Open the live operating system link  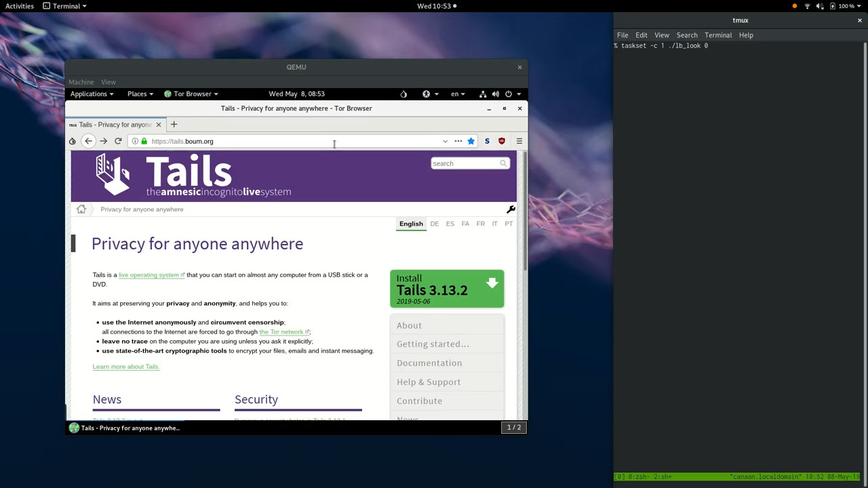tap(151, 275)
